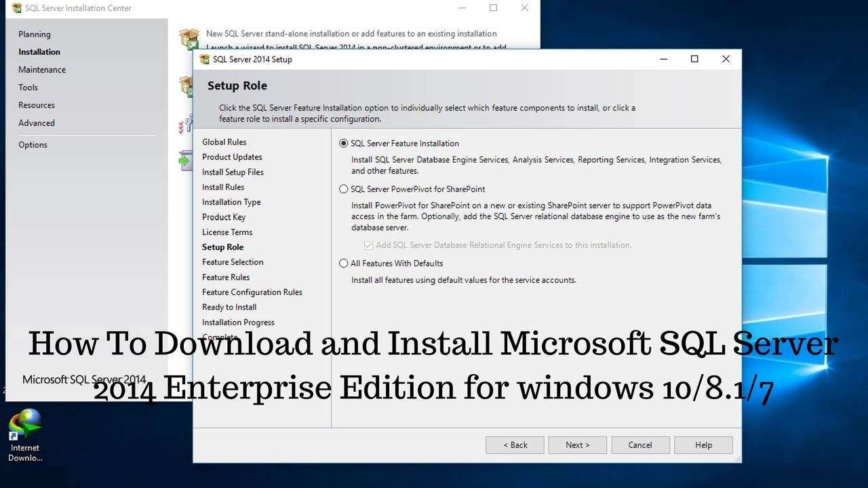The image size is (868, 488).
Task: Open Resources section in Installation Center
Action: [37, 105]
